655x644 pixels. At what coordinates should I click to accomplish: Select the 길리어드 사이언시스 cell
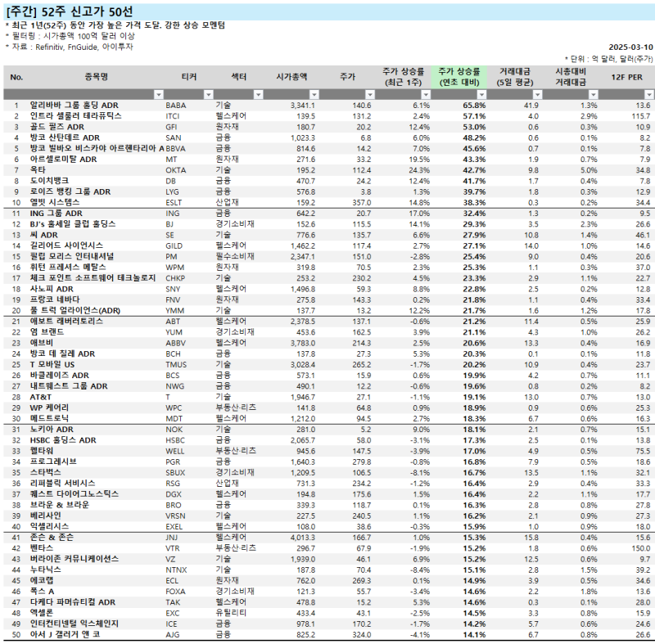(x=66, y=245)
